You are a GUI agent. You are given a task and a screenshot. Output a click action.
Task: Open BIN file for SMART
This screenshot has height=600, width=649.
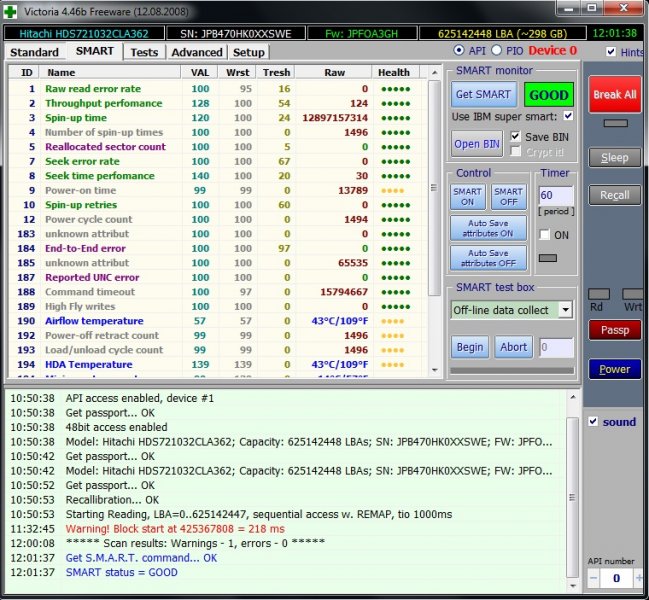(477, 143)
